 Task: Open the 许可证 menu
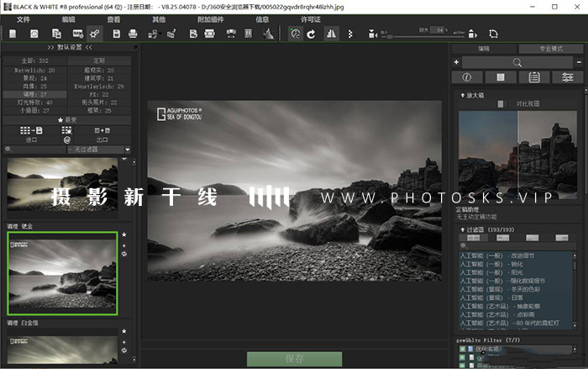pos(311,19)
